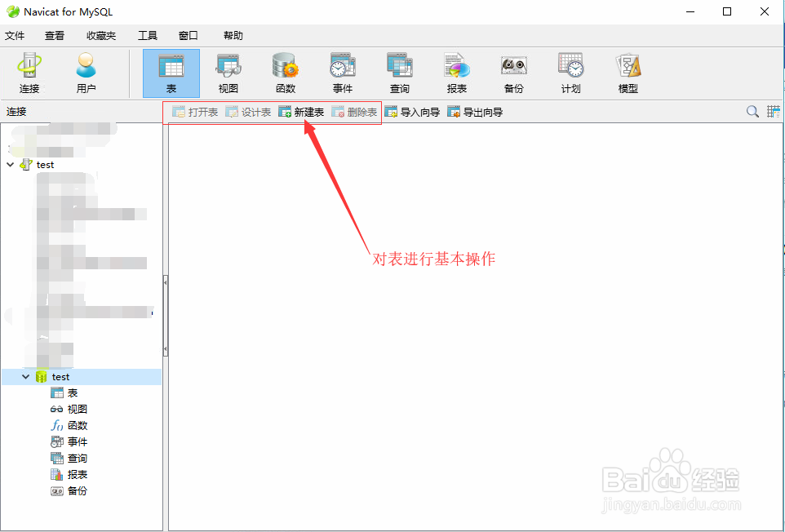
Task: Select 查询 under test database
Action: point(69,458)
